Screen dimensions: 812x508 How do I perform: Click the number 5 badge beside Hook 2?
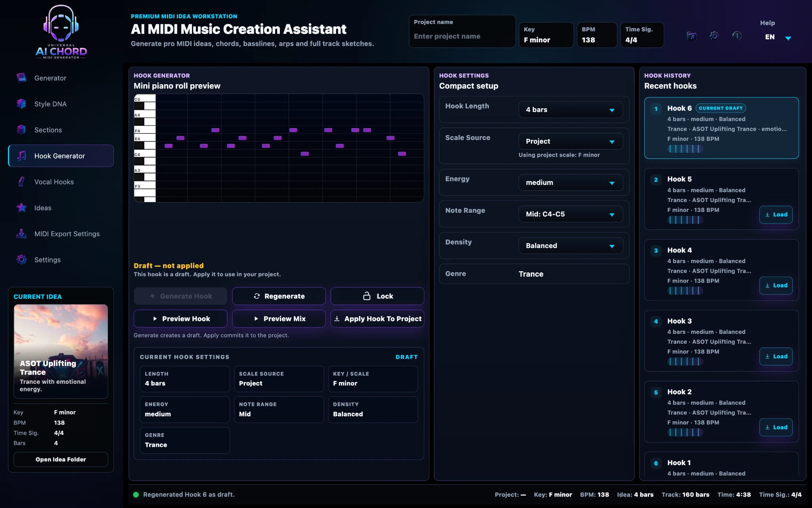[x=656, y=393]
